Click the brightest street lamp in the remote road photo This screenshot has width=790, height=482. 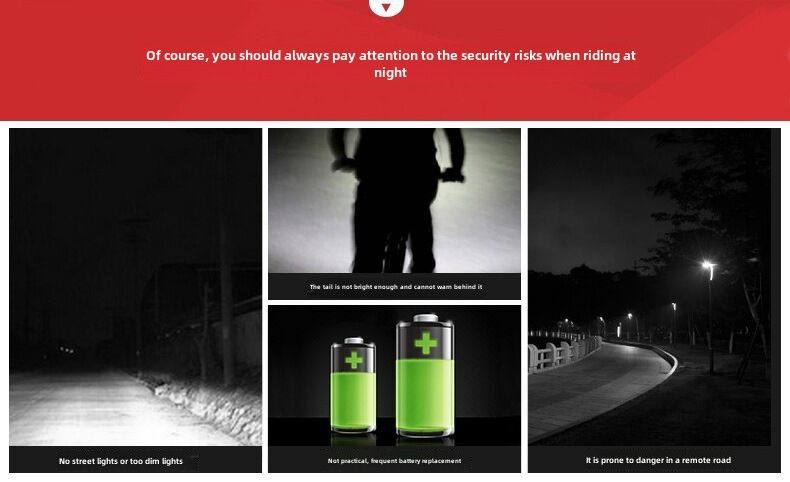point(708,265)
